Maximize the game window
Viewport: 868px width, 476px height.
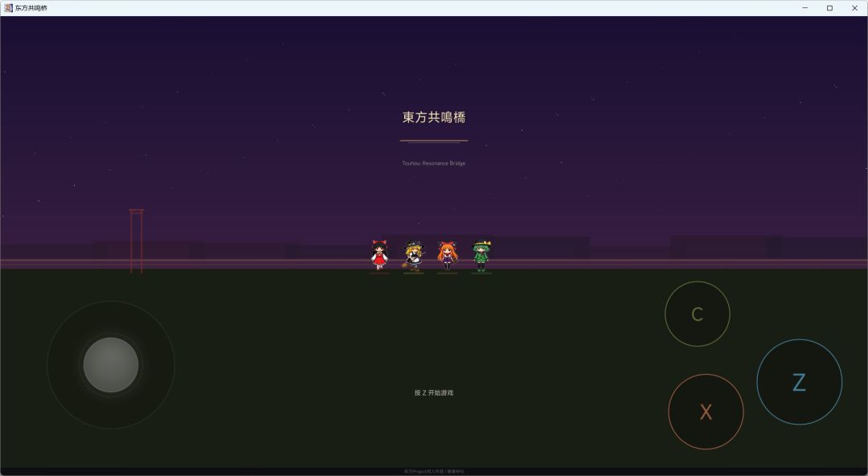tap(829, 8)
